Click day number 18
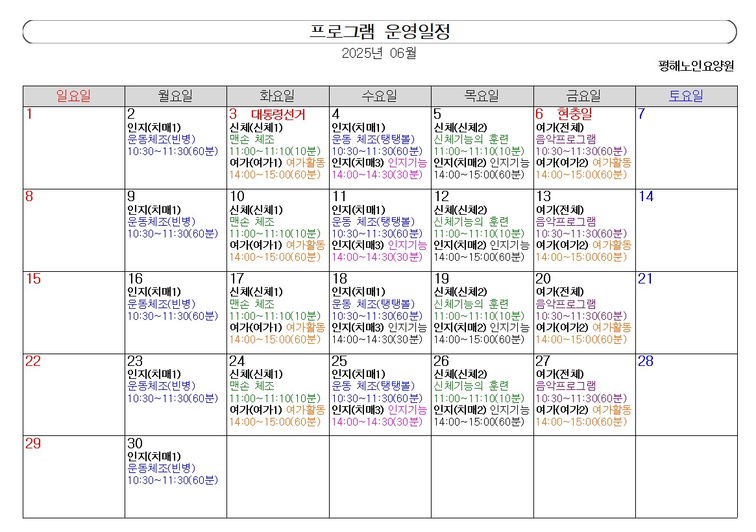Image resolution: width=756 pixels, height=532 pixels. point(339,278)
